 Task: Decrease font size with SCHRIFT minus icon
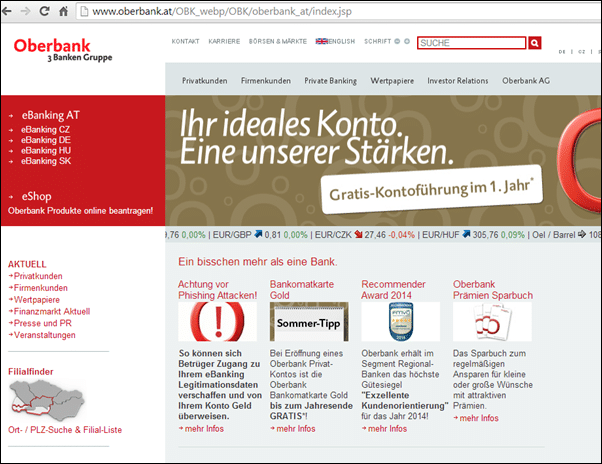point(397,41)
